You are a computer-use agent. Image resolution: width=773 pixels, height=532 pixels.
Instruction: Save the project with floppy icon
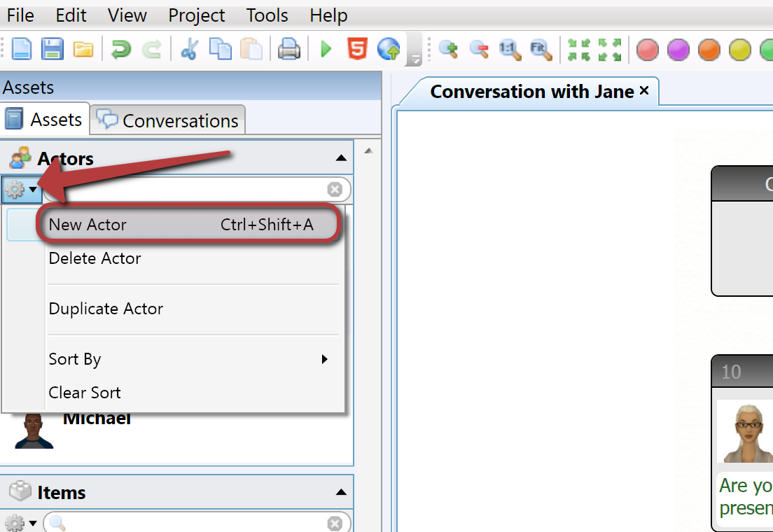53,49
